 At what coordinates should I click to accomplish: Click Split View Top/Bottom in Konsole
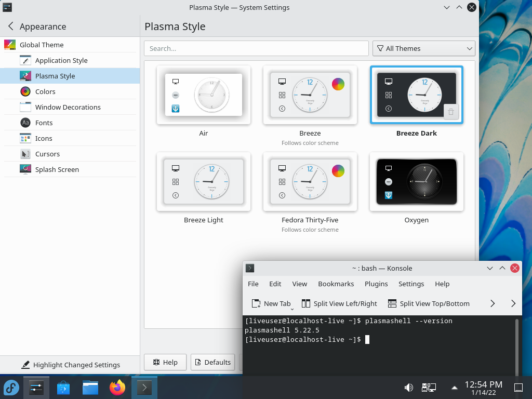[429, 303]
